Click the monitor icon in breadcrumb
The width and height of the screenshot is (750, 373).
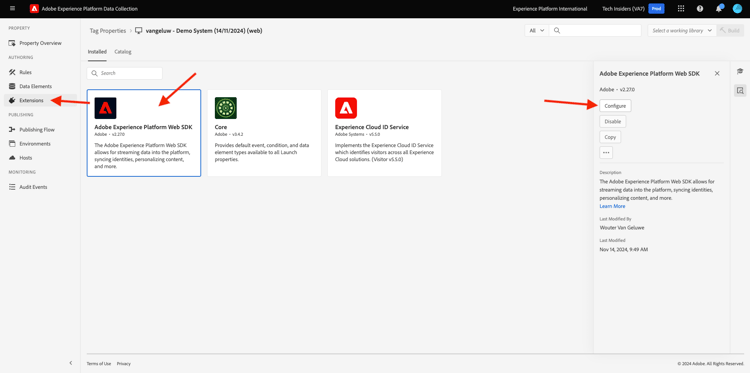(x=139, y=31)
